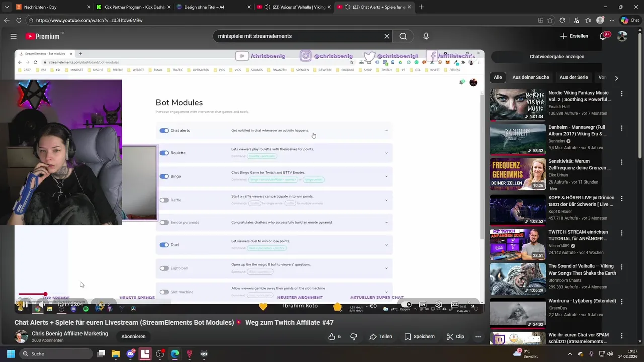The height and width of the screenshot is (362, 644).
Task: Open the Danheim Mannavegr video thumbnail
Action: (x=518, y=139)
